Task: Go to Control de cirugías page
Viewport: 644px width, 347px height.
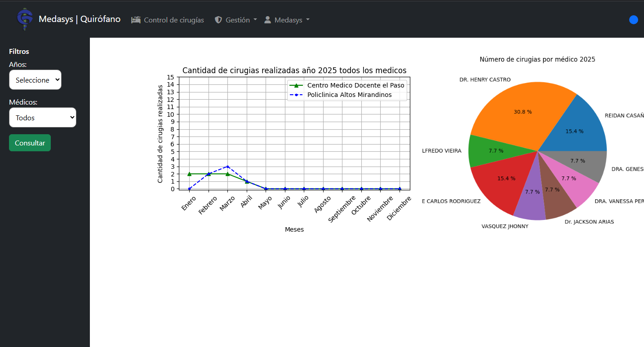Action: pos(173,20)
